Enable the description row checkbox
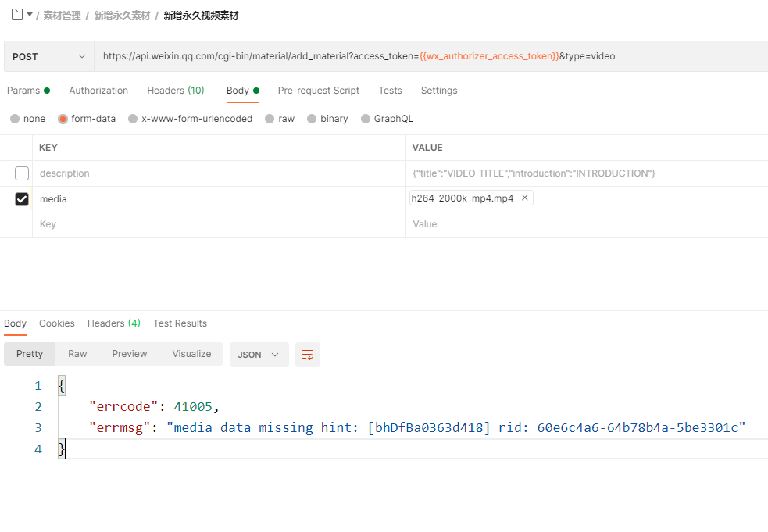The image size is (768, 532). (x=22, y=173)
